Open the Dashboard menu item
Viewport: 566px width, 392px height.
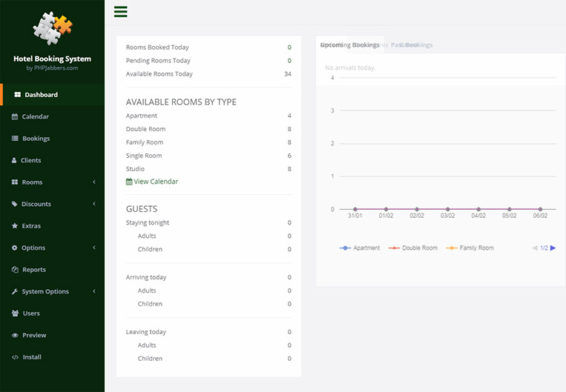(53, 95)
